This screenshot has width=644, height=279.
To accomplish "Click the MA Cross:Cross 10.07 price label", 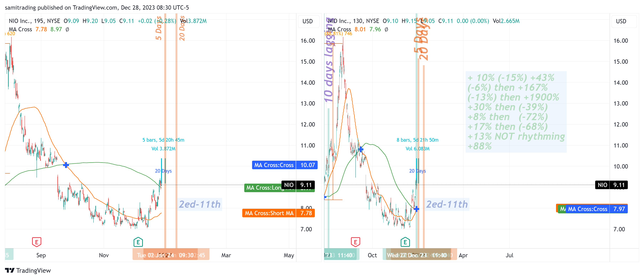I will [285, 165].
